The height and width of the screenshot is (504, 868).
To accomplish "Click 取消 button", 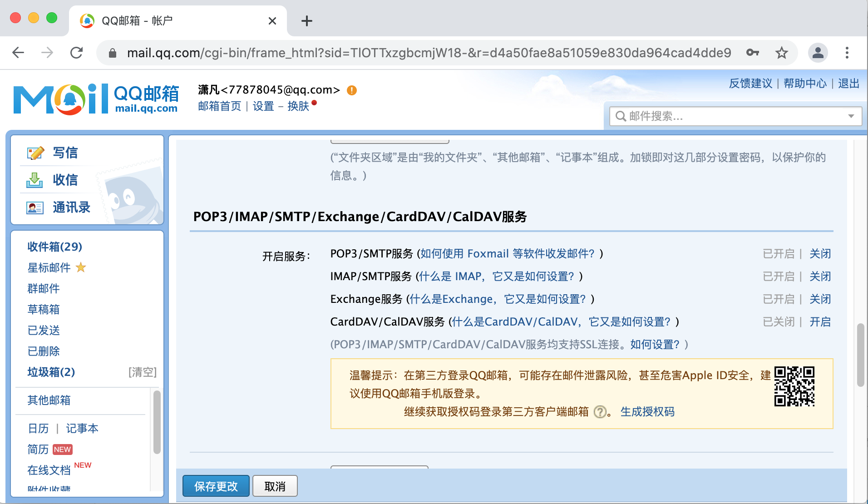I will pyautogui.click(x=275, y=486).
